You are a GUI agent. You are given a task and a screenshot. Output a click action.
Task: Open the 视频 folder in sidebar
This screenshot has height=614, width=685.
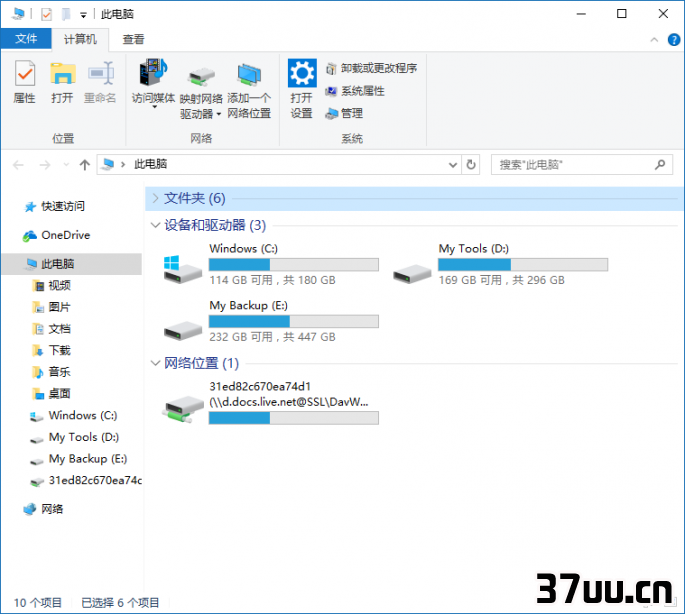click(x=59, y=285)
